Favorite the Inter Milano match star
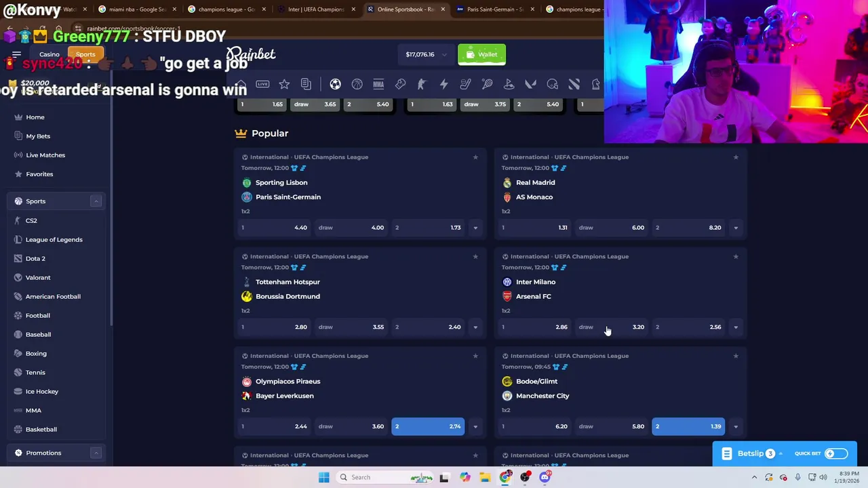Image resolution: width=868 pixels, height=488 pixels. (x=736, y=256)
